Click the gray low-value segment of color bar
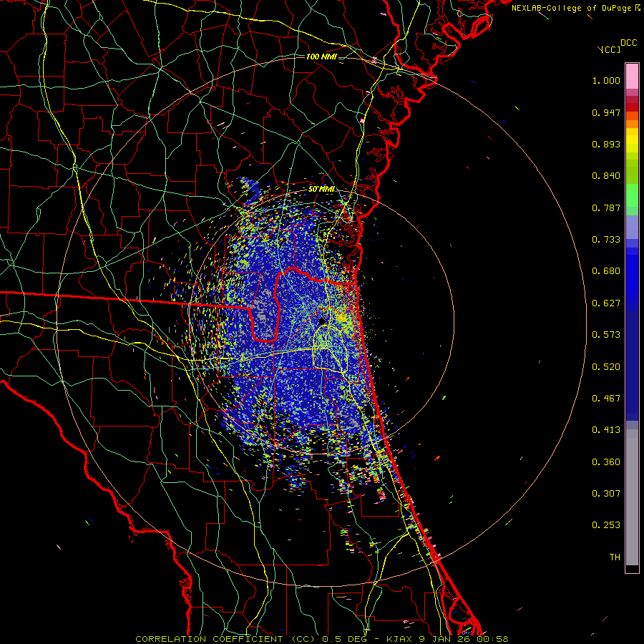The width and height of the screenshot is (644, 644). click(x=632, y=497)
